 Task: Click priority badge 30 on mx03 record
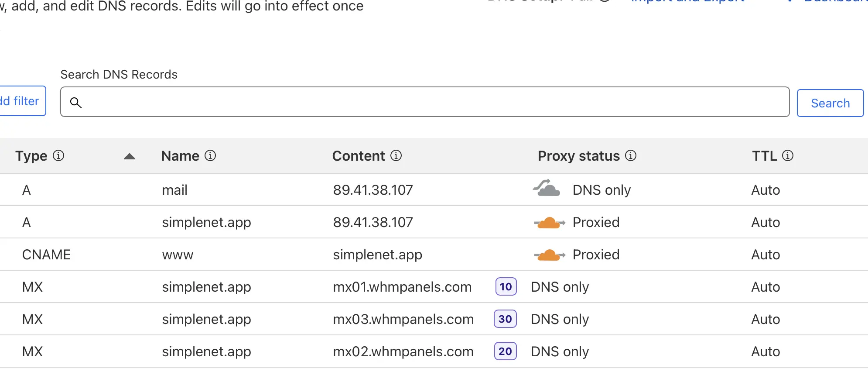pos(505,319)
